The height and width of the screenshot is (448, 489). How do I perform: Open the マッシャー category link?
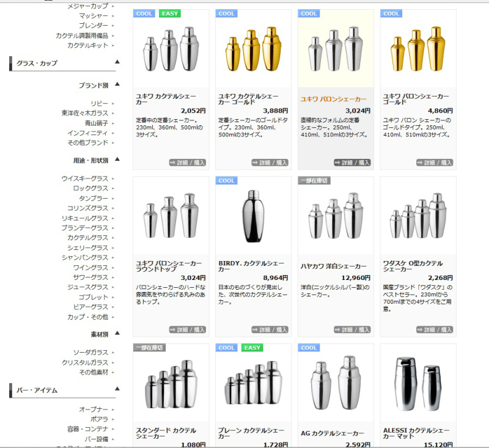click(x=94, y=16)
